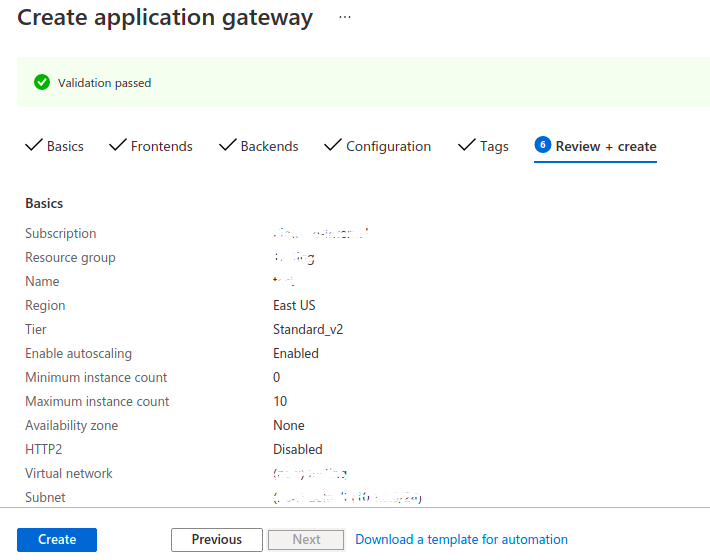Click the Create button

tap(57, 540)
